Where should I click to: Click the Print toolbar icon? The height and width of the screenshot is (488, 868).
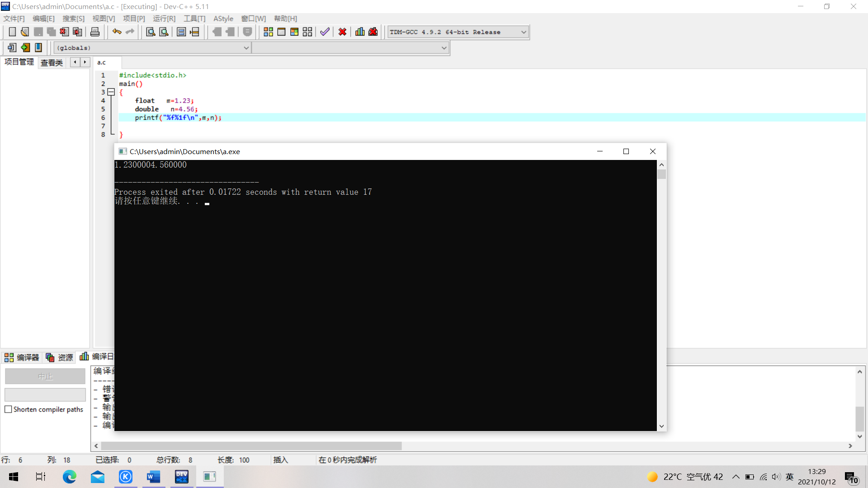click(x=95, y=32)
